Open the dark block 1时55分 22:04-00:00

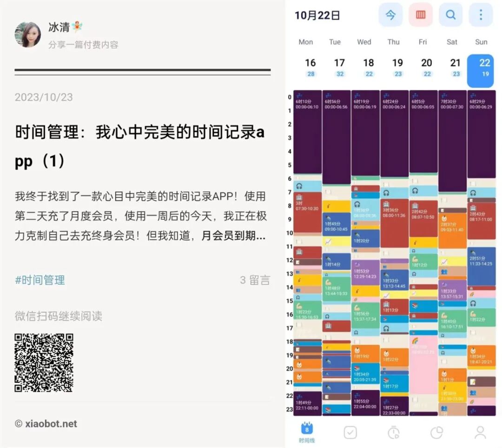[365, 403]
